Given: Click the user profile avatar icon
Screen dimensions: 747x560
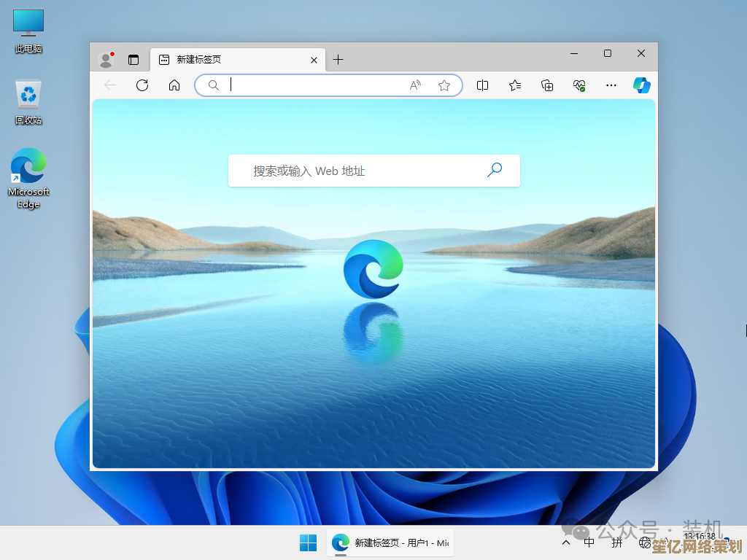Looking at the screenshot, I should pyautogui.click(x=107, y=60).
